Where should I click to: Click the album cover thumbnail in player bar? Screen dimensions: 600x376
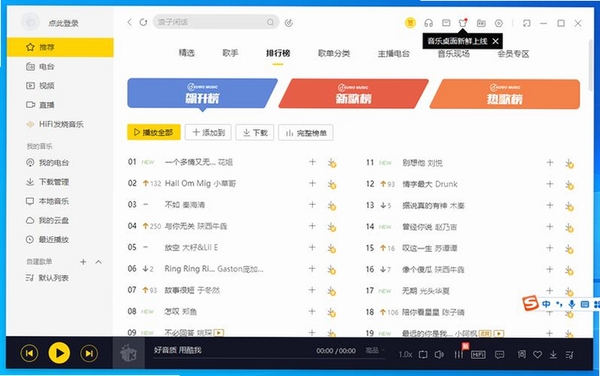tap(128, 353)
